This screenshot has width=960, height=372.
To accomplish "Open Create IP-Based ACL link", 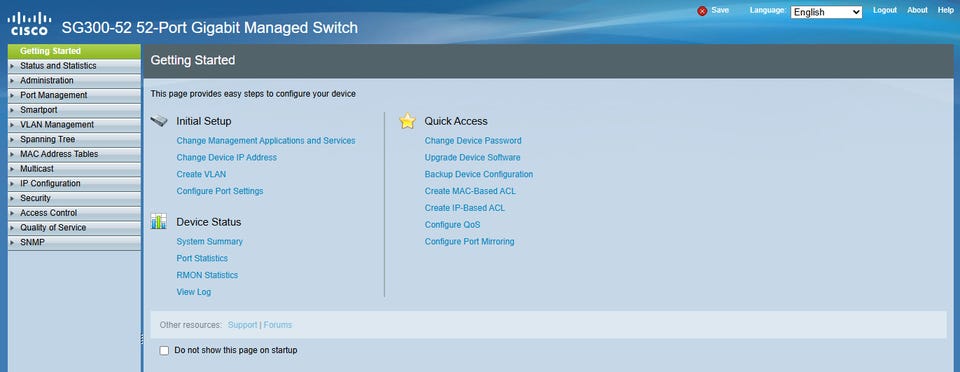I will click(465, 208).
